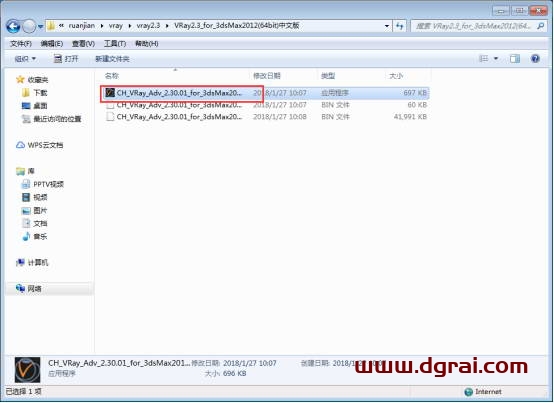Open the recent locations dropdown arrow

40,26
